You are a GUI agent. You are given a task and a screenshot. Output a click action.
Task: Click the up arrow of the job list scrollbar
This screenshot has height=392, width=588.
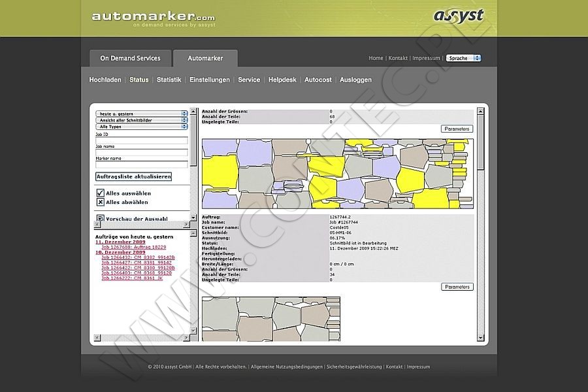coord(193,233)
